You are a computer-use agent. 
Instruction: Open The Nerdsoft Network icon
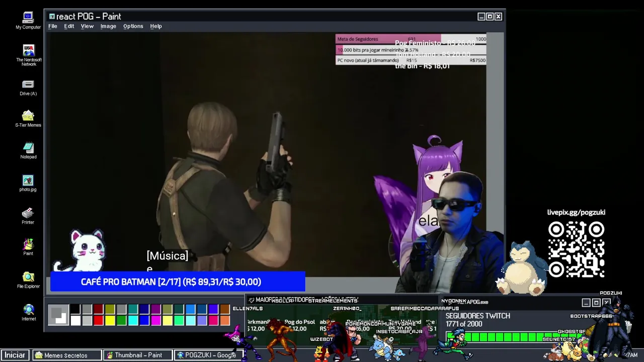29,55
